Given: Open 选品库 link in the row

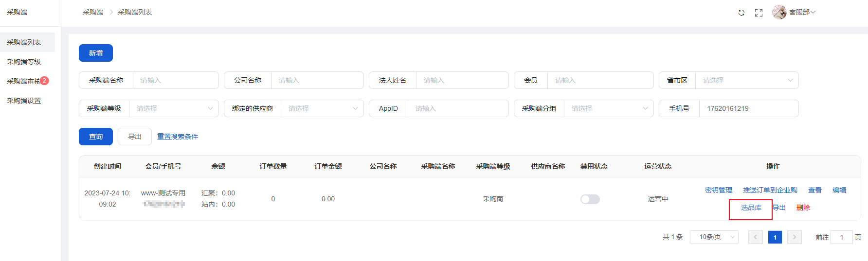Looking at the screenshot, I should pyautogui.click(x=751, y=208).
